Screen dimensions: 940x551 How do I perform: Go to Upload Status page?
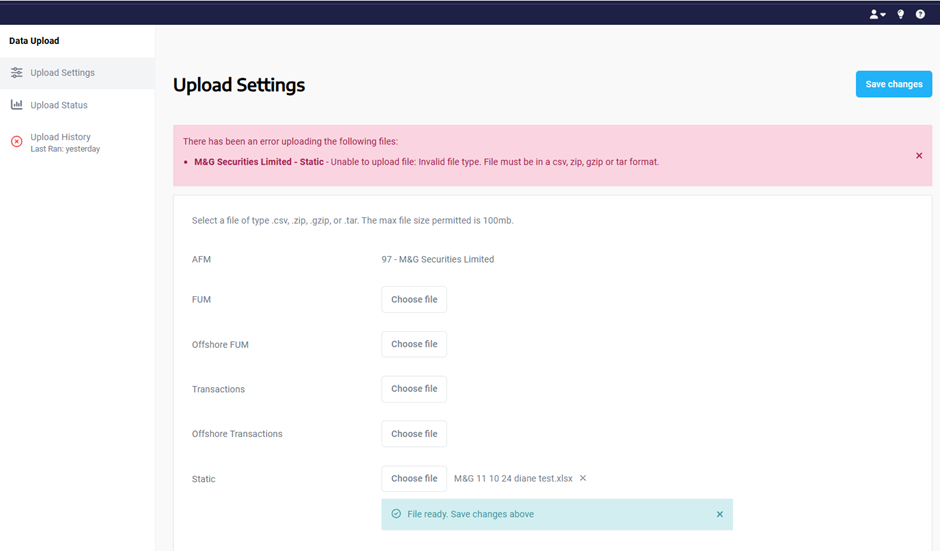[59, 105]
